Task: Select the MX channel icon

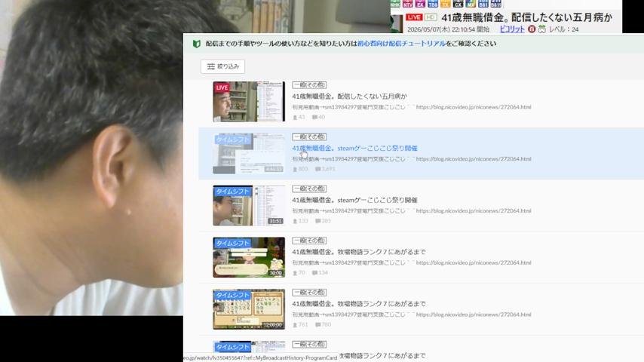Action: tap(471, 4)
